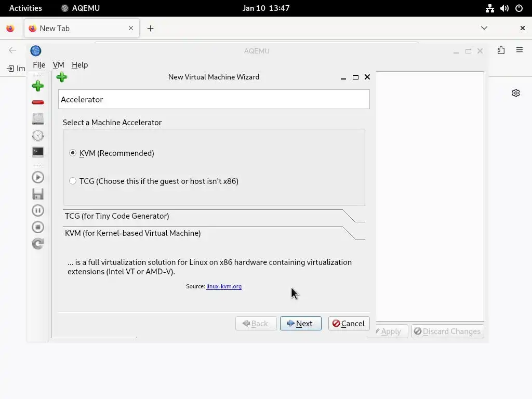Maximize the New Virtual Machine Wizard dialog

pos(355,77)
